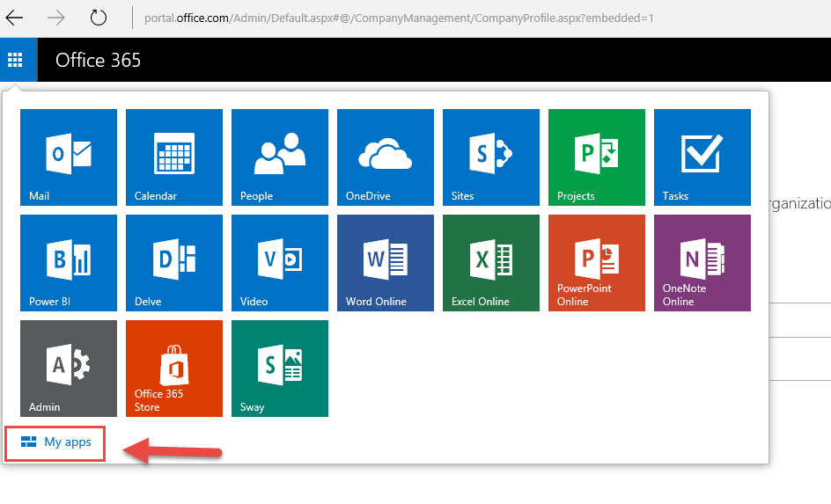Go to the Admin tile
This screenshot has width=831, height=504.
point(69,369)
